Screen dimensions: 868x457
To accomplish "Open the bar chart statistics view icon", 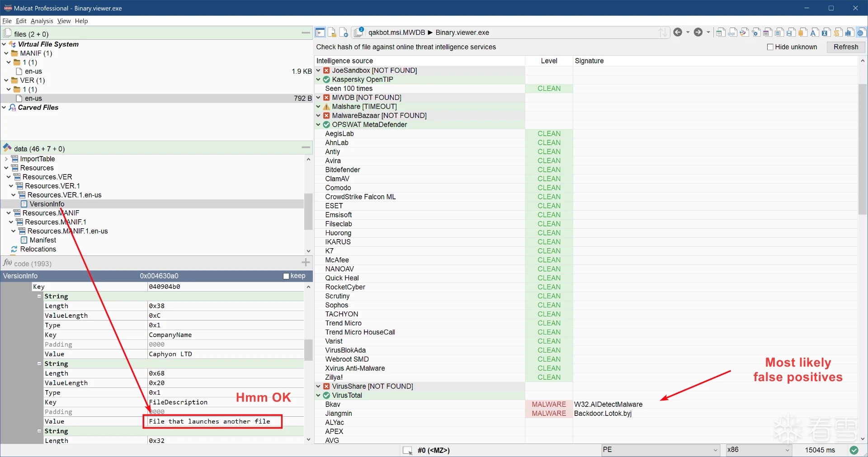I will pyautogui.click(x=849, y=32).
